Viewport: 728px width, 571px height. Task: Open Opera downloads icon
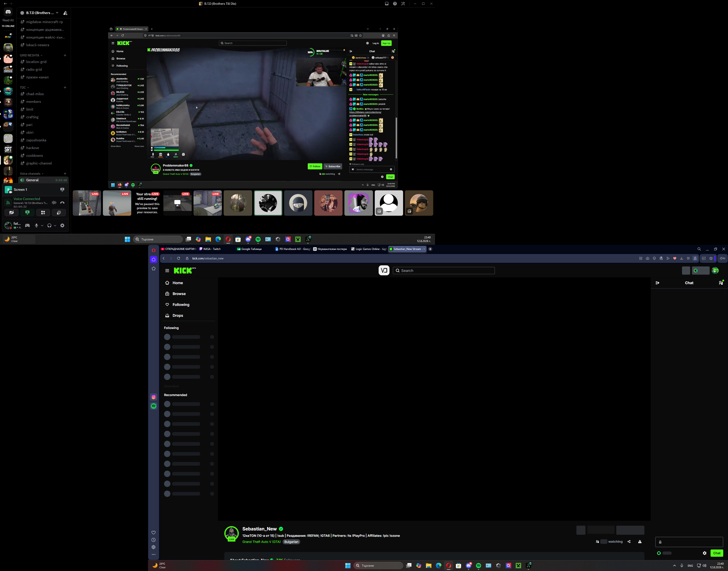tap(682, 258)
